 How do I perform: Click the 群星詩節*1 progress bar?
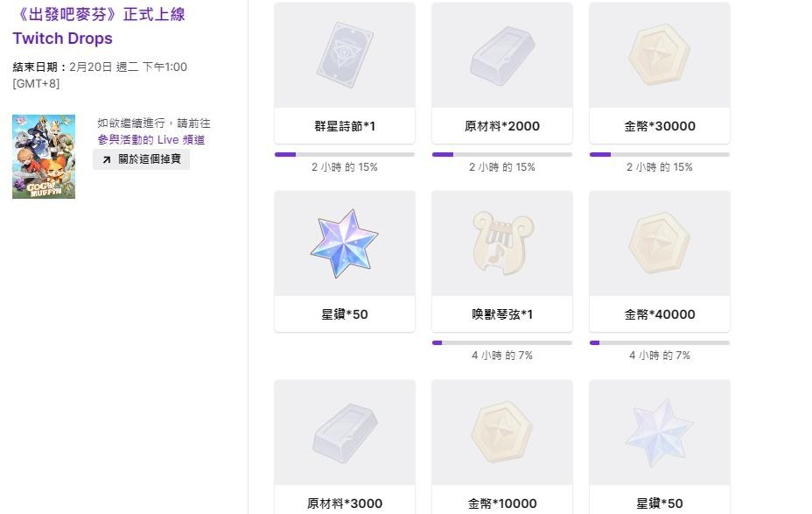[344, 154]
